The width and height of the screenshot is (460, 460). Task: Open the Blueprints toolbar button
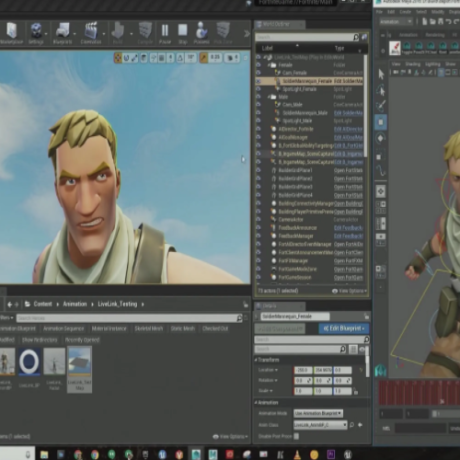[62, 33]
